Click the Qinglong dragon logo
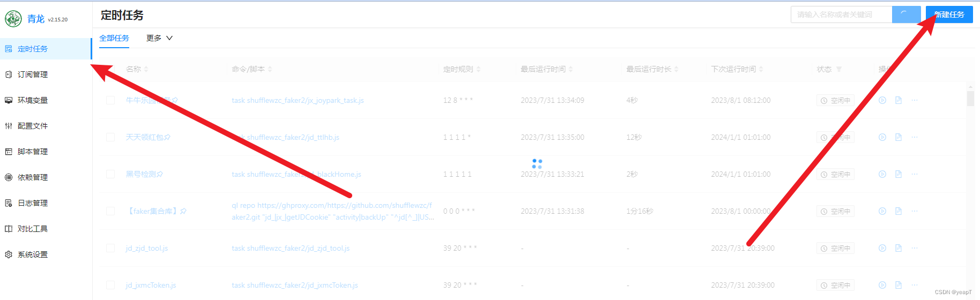980x300 pixels. pos(13,19)
